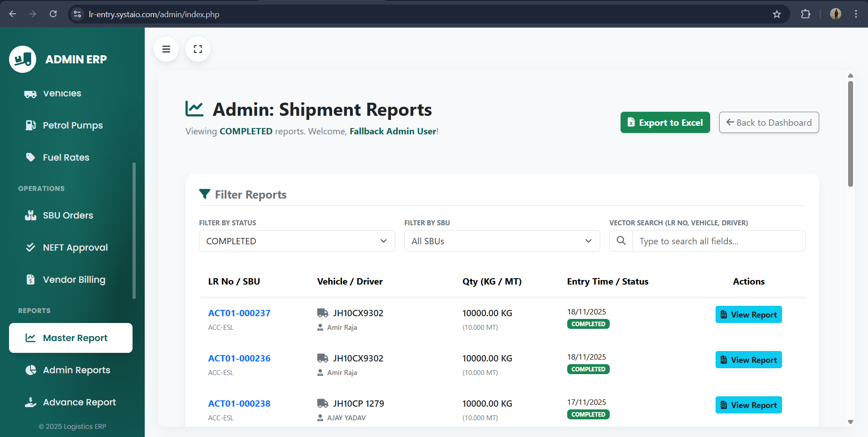Open the Filter by Status dropdown
This screenshot has height=437, width=868.
[x=297, y=241]
